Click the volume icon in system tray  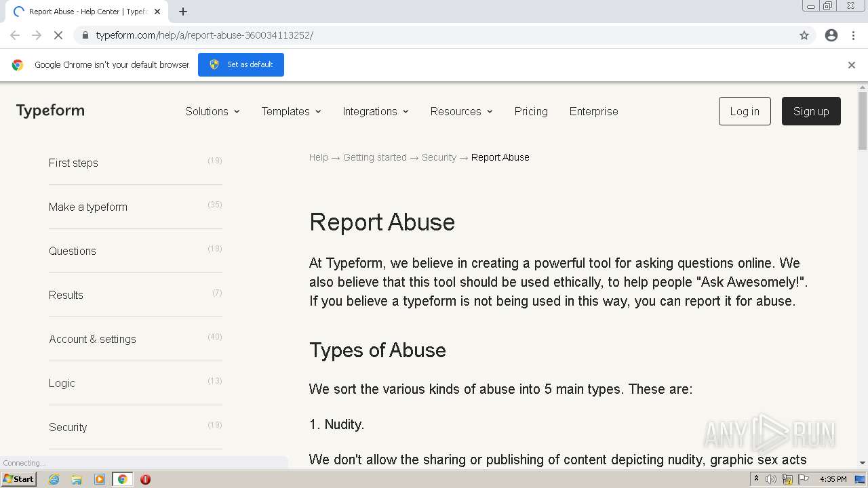(x=771, y=479)
